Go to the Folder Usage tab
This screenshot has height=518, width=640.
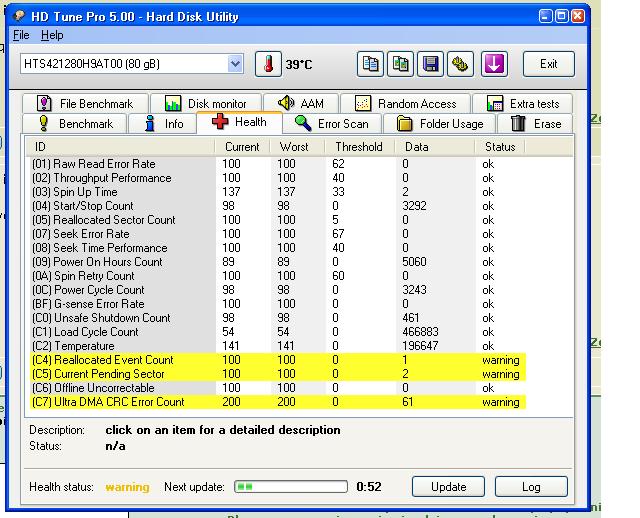pyautogui.click(x=439, y=124)
